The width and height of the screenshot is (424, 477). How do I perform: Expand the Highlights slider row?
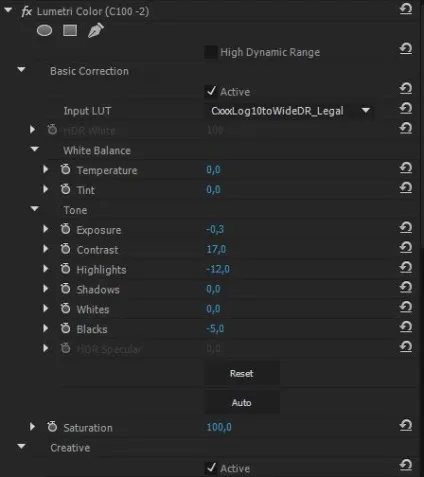pos(45,269)
